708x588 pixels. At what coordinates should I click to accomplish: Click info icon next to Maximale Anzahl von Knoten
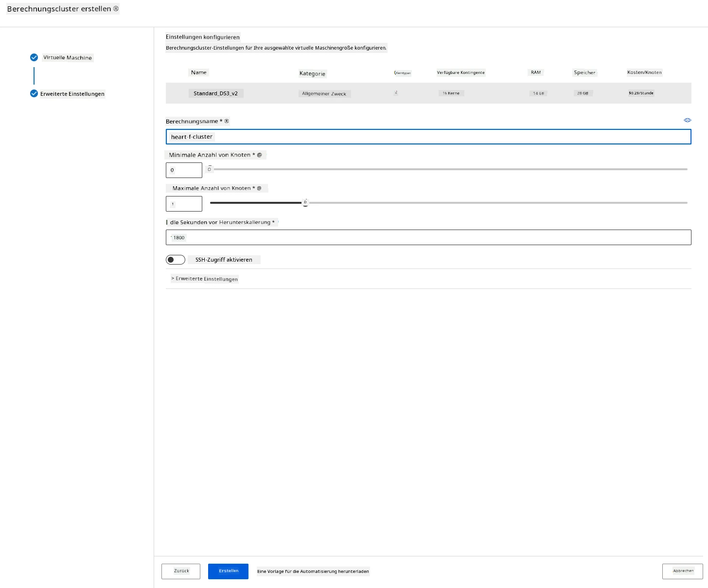click(259, 188)
